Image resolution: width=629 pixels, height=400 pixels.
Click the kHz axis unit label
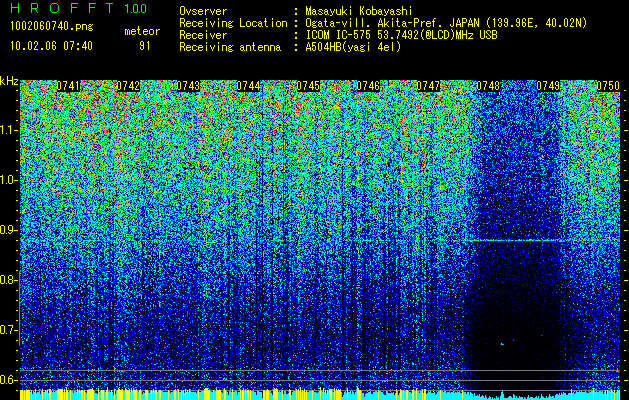point(9,81)
